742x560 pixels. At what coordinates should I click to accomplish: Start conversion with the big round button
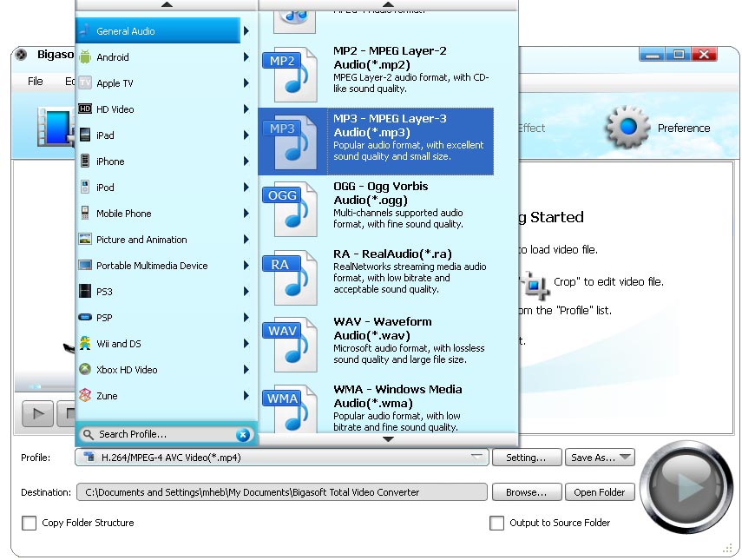[686, 486]
